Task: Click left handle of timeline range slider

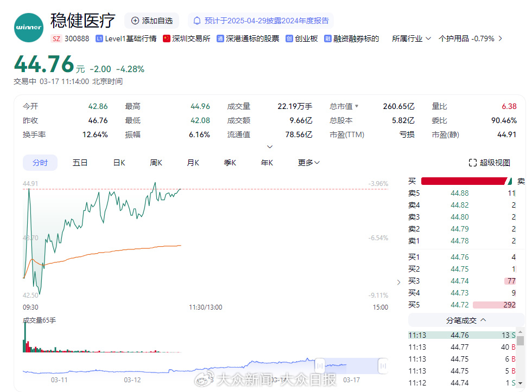Action: (x=320, y=366)
